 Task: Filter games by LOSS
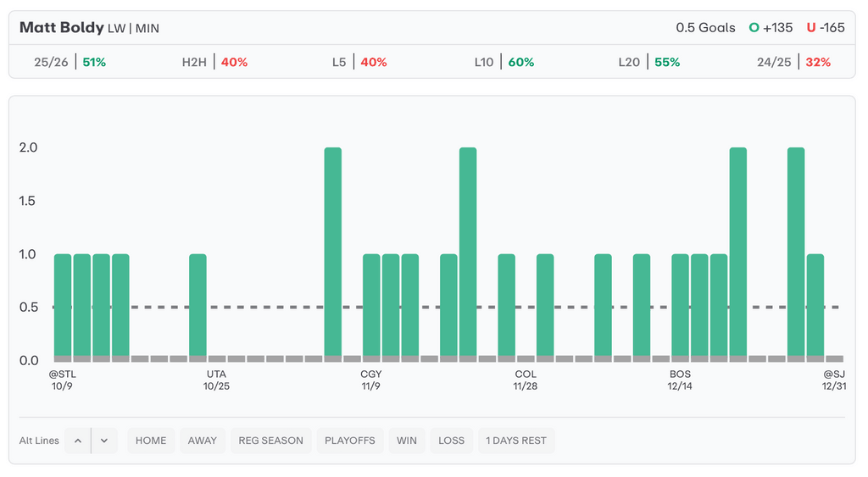[x=451, y=441]
